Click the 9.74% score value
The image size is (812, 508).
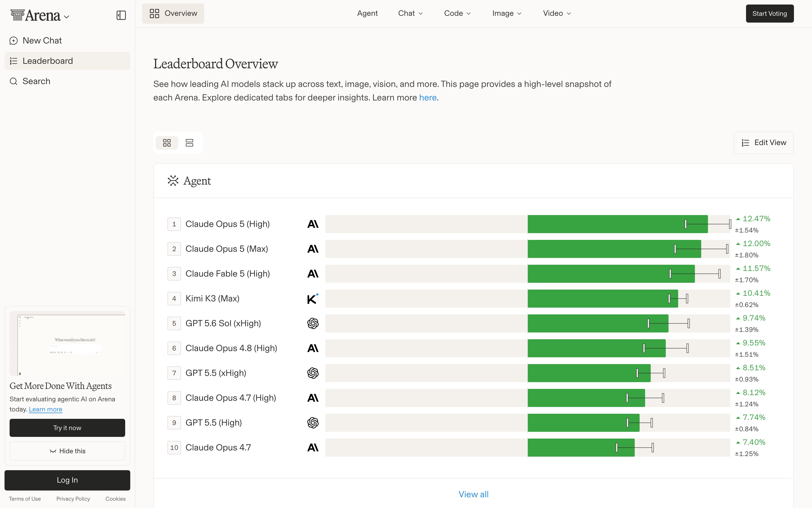754,318
